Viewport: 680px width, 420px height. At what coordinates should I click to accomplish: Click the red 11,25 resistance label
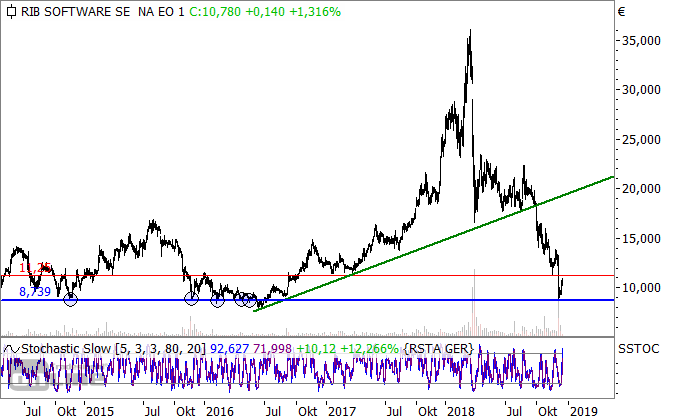click(x=35, y=268)
